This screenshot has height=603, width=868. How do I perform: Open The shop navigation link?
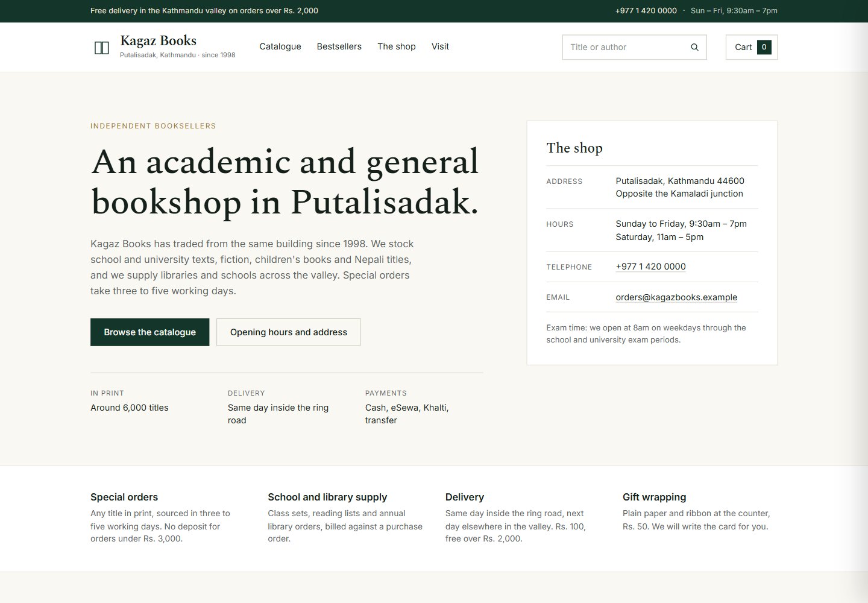click(x=397, y=46)
